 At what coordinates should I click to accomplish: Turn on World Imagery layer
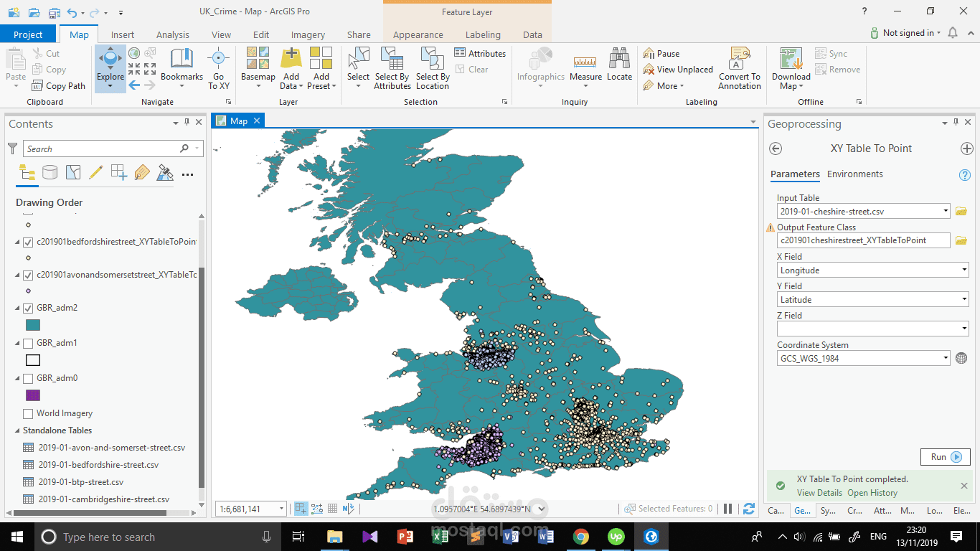coord(28,413)
